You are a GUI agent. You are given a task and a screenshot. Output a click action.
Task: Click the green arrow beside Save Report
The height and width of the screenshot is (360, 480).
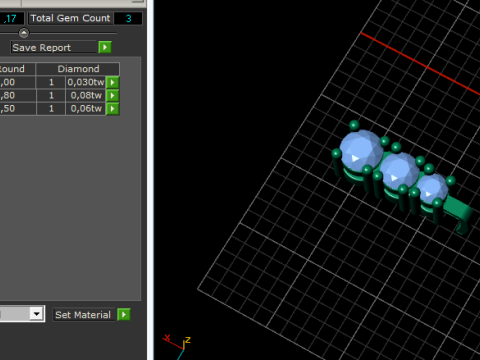coord(105,47)
